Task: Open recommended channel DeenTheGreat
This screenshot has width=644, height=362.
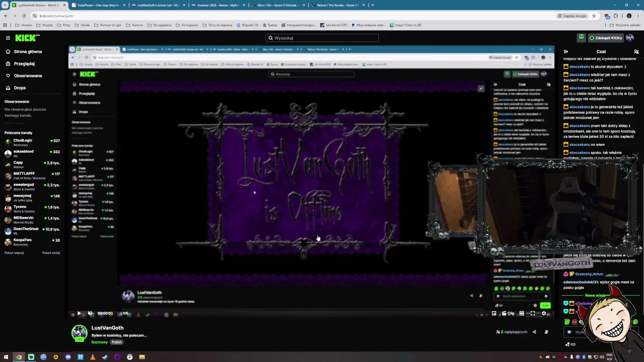Action: pyautogui.click(x=32, y=231)
